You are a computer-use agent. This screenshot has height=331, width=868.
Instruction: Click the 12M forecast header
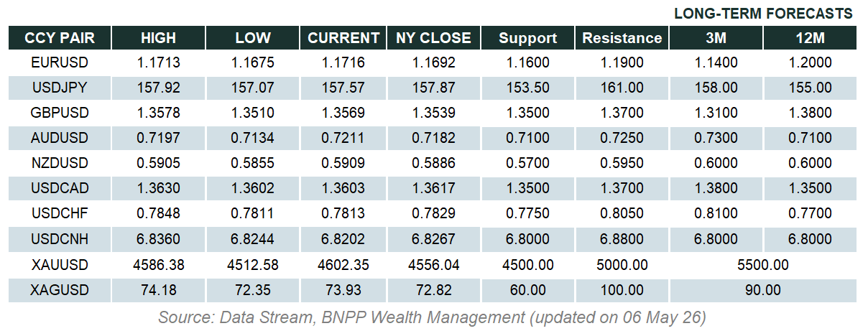[811, 38]
